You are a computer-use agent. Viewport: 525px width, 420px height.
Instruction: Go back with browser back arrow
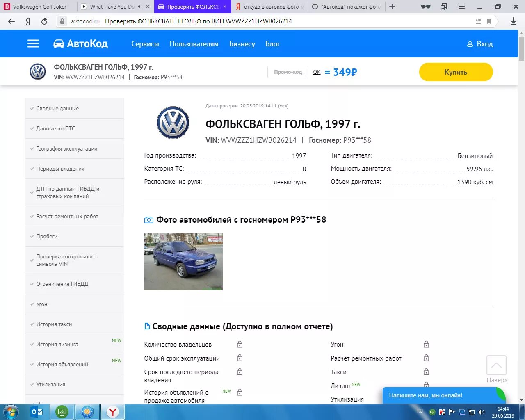[x=11, y=21]
